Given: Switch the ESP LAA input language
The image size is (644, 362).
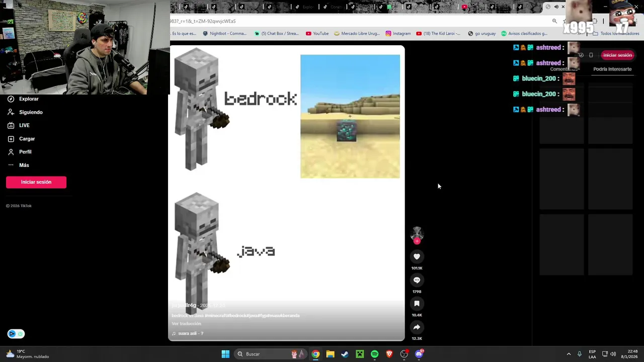Looking at the screenshot, I should pos(592,354).
